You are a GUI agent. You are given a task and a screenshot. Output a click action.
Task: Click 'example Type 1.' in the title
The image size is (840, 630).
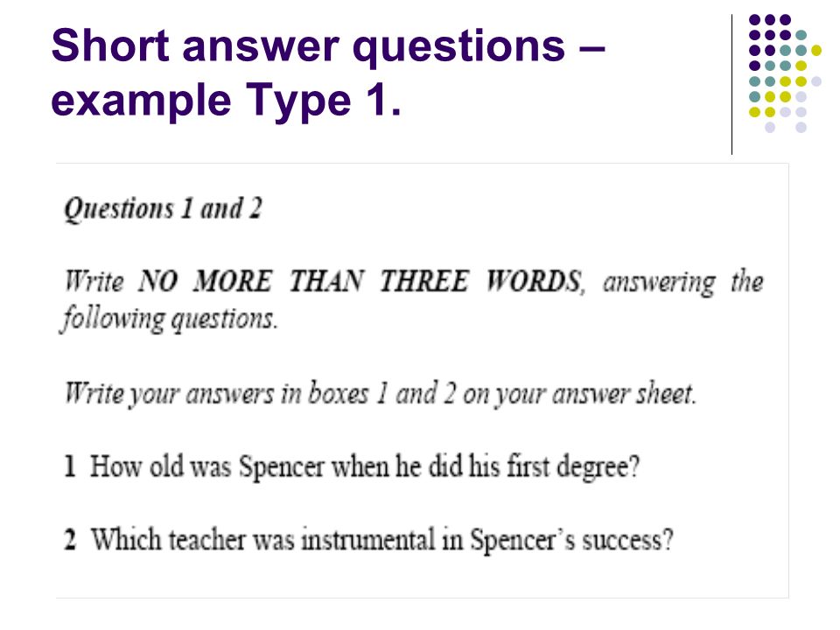[x=226, y=100]
